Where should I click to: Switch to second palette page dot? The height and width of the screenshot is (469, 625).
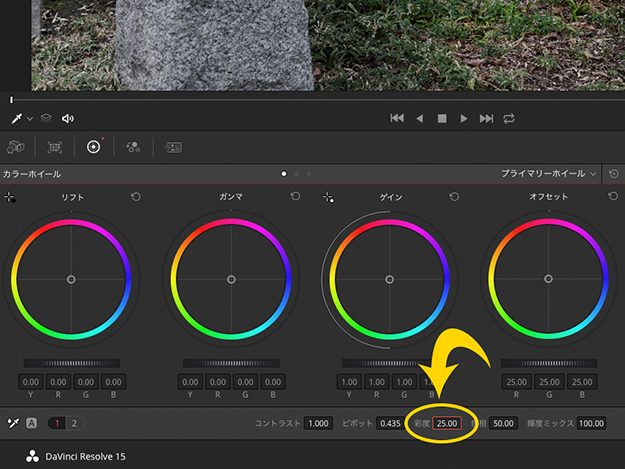point(297,173)
